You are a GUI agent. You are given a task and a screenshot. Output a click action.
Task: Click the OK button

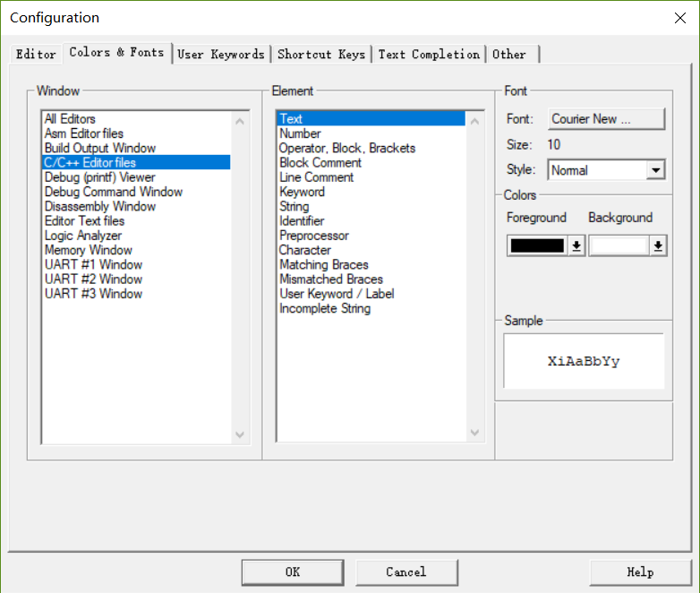[293, 572]
